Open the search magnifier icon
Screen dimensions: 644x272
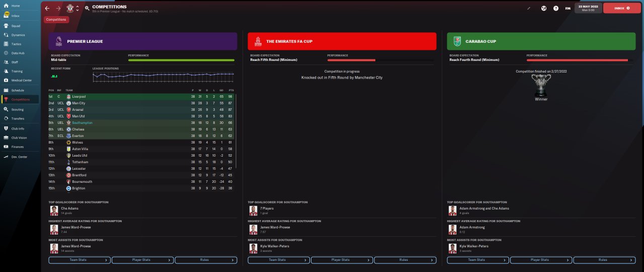(87, 8)
